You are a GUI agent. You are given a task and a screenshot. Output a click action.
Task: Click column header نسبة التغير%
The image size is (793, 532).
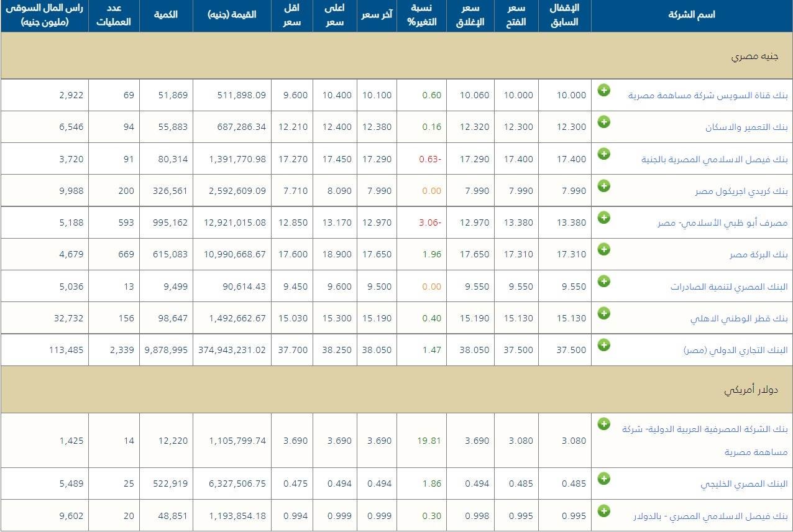[x=421, y=16]
